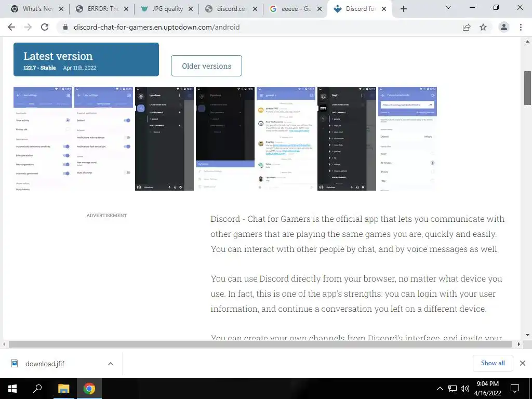Click the Chrome taskbar icon

89,389
